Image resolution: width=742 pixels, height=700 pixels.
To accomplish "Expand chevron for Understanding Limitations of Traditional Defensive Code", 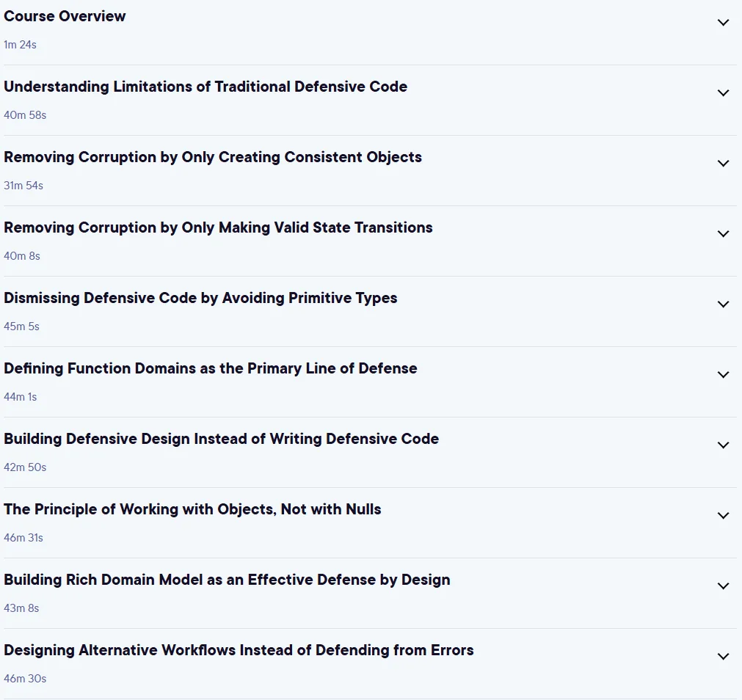I will click(x=723, y=92).
